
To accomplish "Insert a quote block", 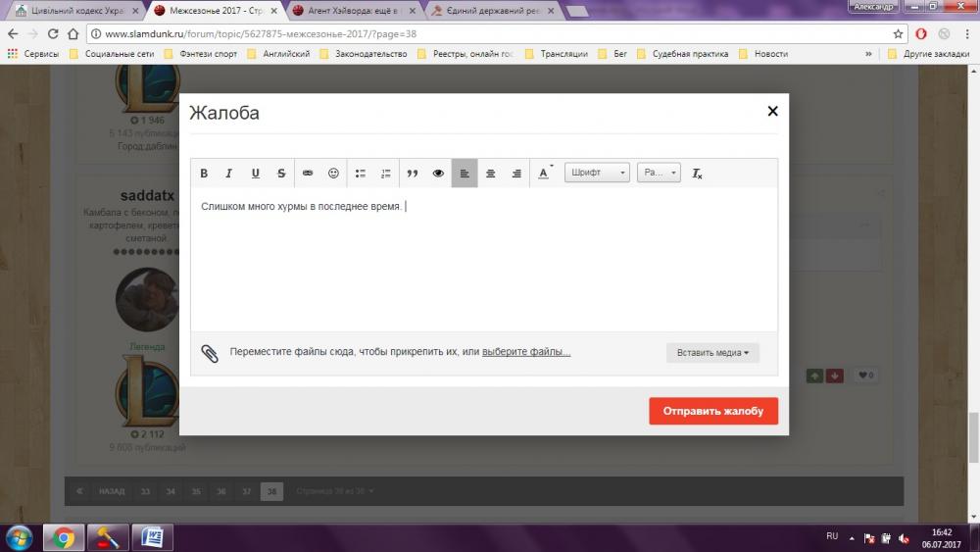I will pyautogui.click(x=413, y=174).
